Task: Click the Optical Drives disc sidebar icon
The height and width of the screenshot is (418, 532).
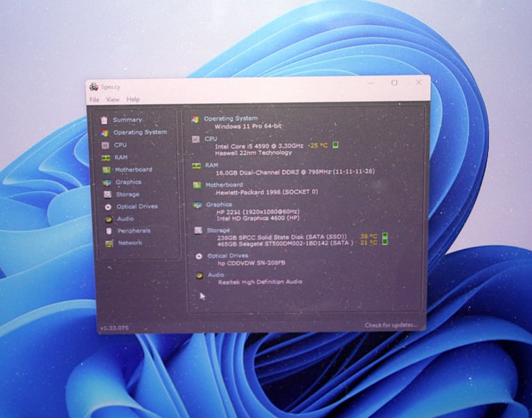Action: click(108, 207)
